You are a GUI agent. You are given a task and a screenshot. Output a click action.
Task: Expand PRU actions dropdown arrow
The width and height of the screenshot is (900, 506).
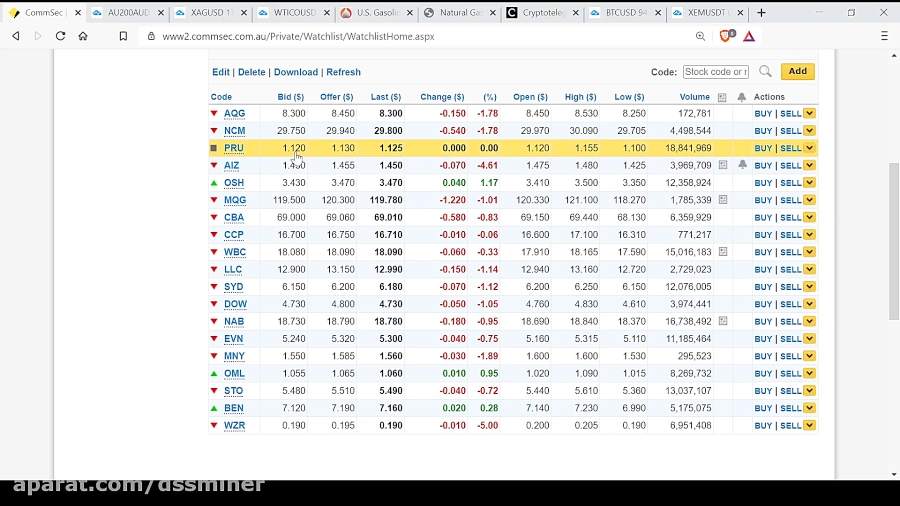[809, 148]
